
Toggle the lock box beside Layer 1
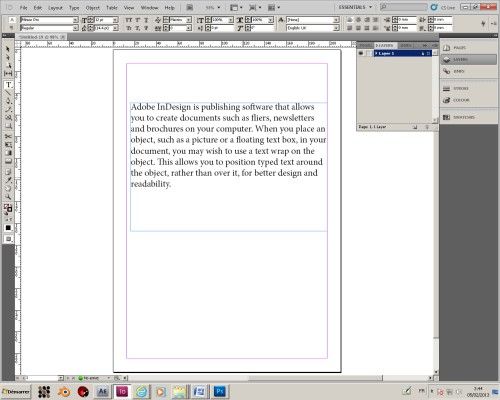pos(368,53)
